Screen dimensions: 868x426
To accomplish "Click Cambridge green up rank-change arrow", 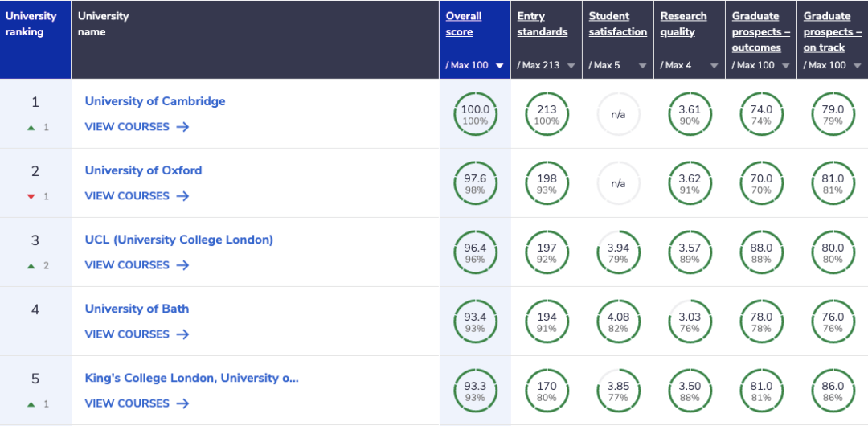I will (x=31, y=128).
